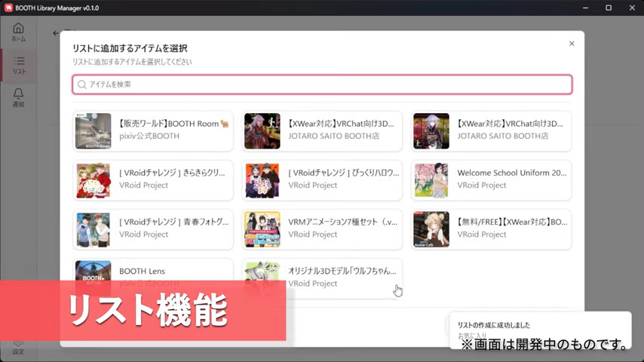This screenshot has width=644, height=362.
Task: Close the item selection dialog
Action: (x=571, y=44)
